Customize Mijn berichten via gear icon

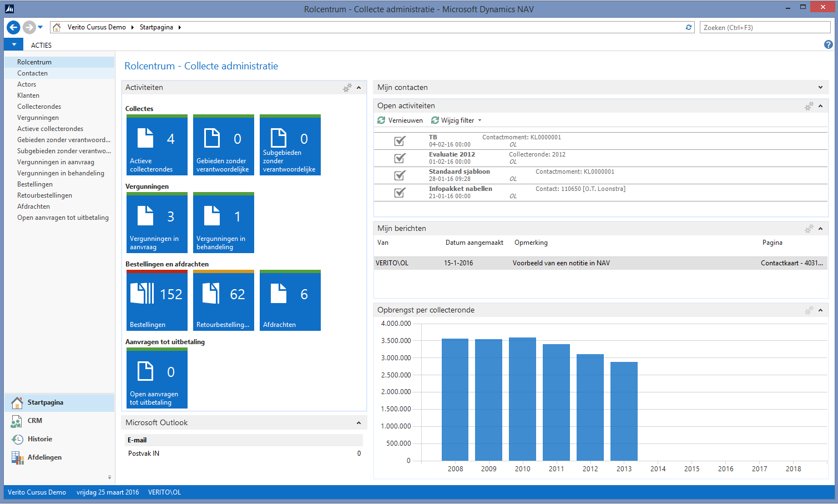pos(809,229)
